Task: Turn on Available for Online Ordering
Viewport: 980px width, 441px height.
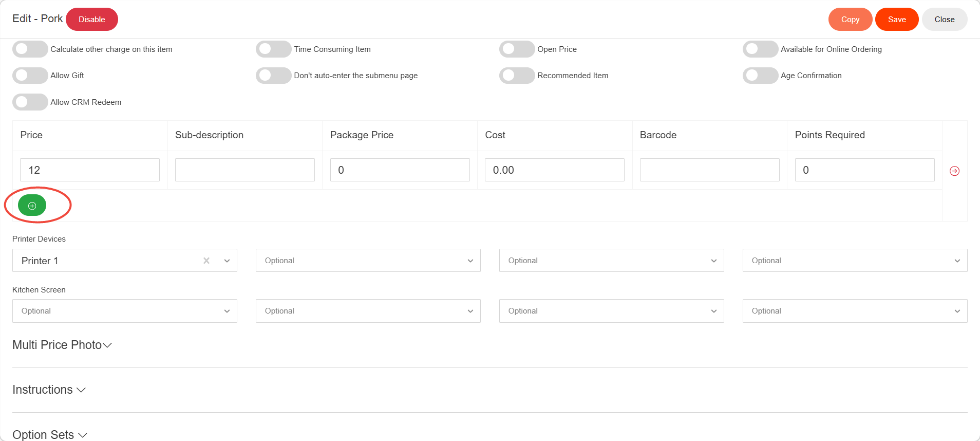Action: pos(760,49)
